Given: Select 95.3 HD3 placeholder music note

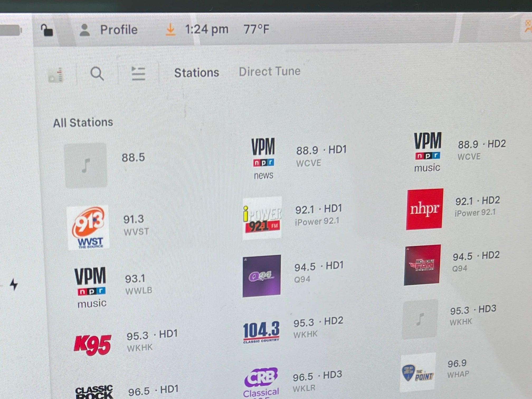Looking at the screenshot, I should 420,319.
